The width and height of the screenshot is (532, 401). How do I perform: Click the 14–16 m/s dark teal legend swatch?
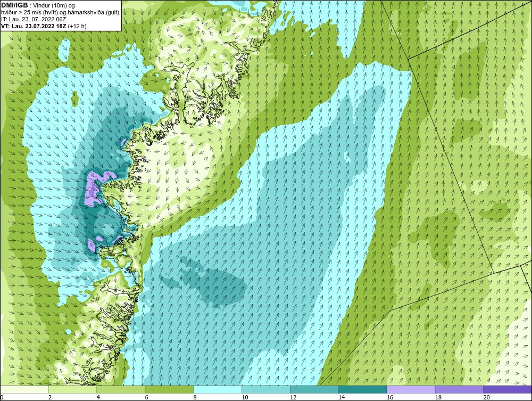362,389
